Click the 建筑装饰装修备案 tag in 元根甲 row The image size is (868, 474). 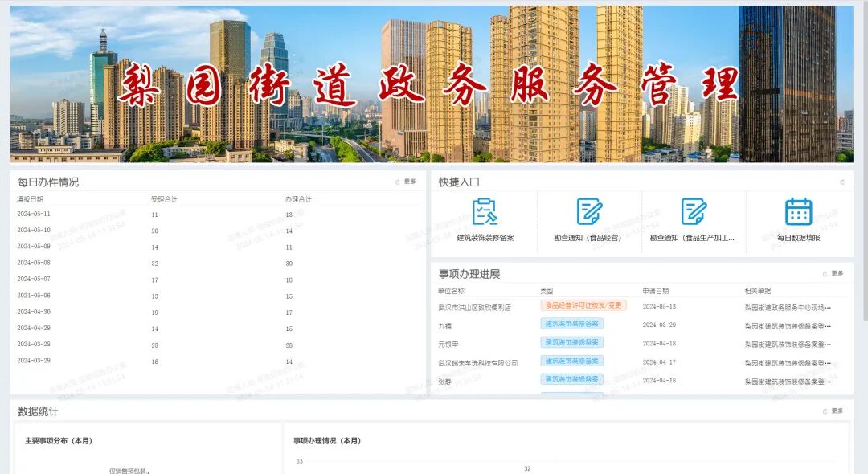(572, 342)
